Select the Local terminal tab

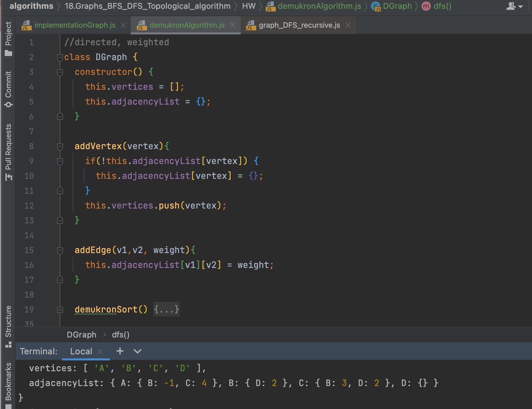81,351
